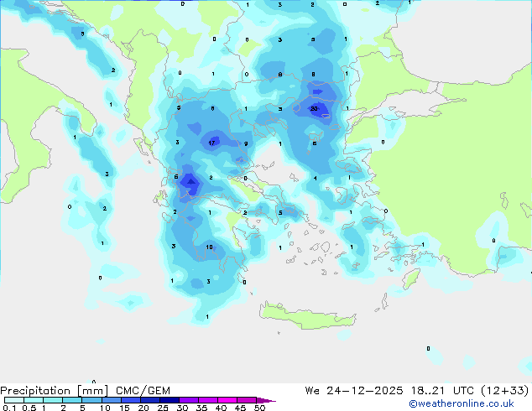Select the '25' legend scale label
The height and width of the screenshot is (411, 532).
(x=163, y=408)
